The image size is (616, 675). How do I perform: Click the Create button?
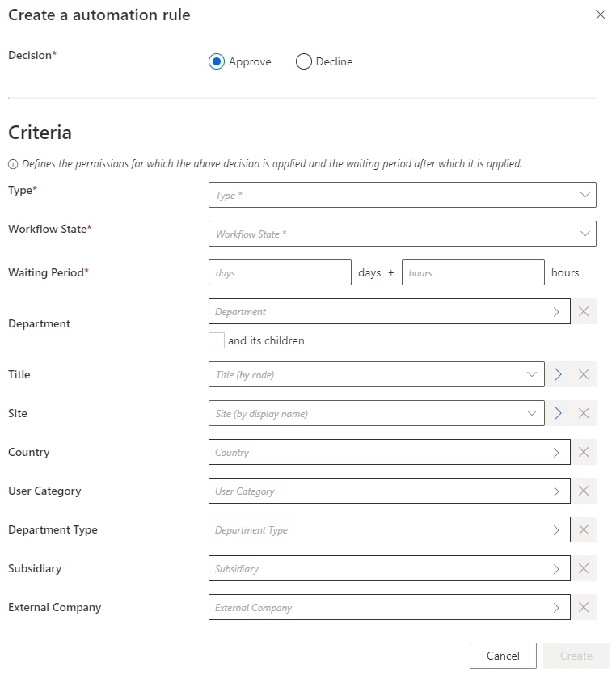[x=576, y=656]
